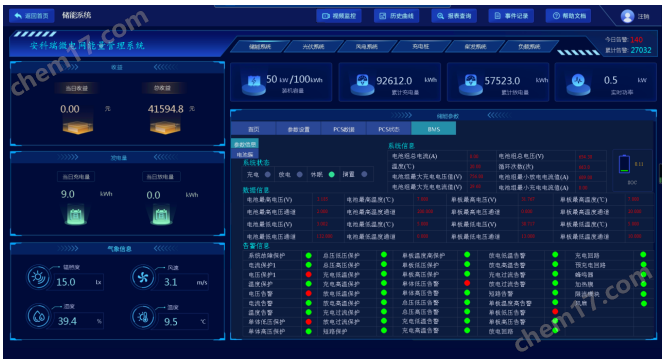Click the 返回首页 back button

(32, 16)
